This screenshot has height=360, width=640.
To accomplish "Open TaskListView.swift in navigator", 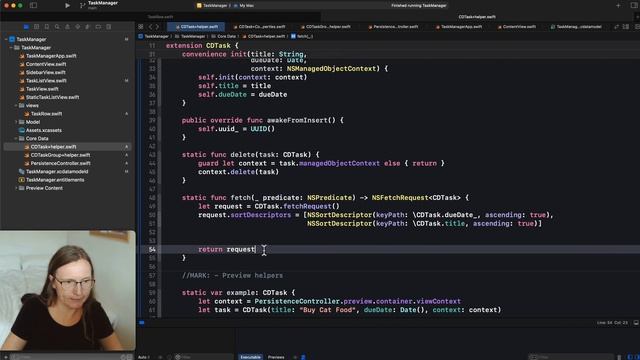I will pyautogui.click(x=46, y=81).
